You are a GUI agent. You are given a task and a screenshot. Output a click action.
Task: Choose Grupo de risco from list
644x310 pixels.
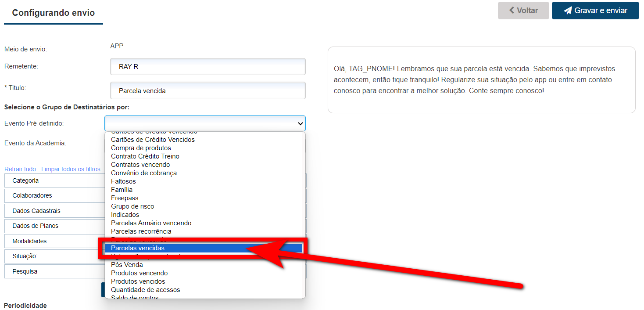[x=132, y=206]
